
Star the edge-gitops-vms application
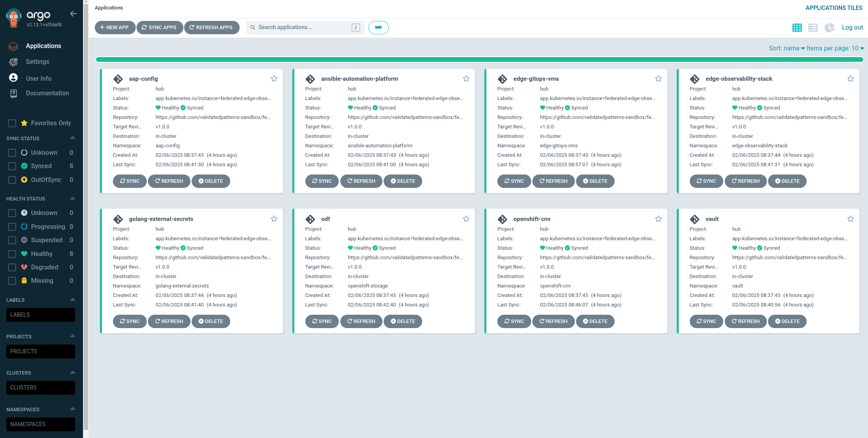[x=658, y=79]
